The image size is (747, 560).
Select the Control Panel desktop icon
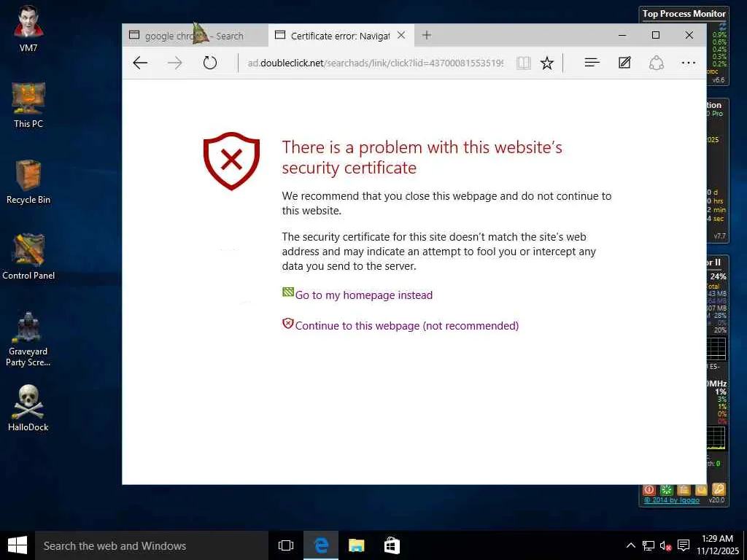point(28,257)
